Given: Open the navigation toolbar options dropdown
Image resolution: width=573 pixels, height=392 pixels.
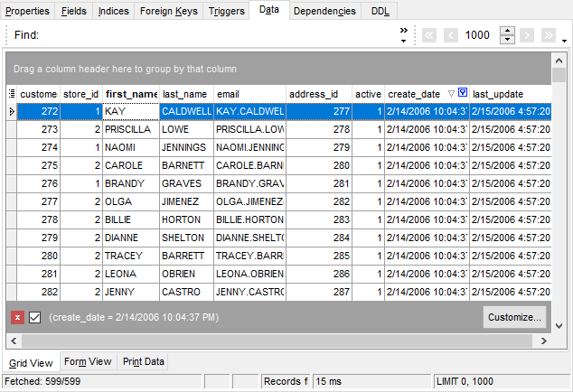Looking at the screenshot, I should 565,41.
